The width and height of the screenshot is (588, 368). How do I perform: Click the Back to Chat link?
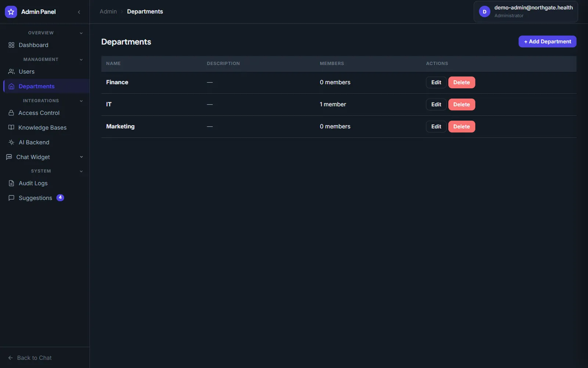[30, 358]
